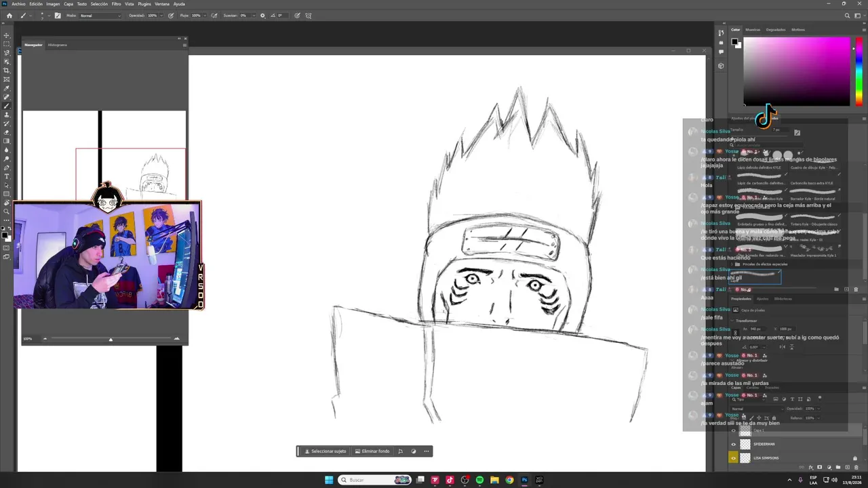Switch to the Histograma tab
Image resolution: width=868 pixels, height=488 pixels.
point(57,45)
